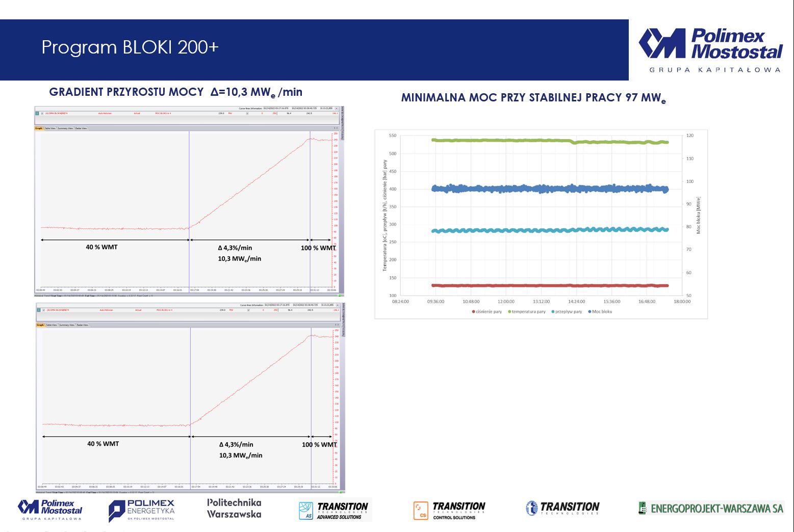This screenshot has width=794, height=532.
Task: Open Summary View tab in the lower trend
Action: coord(67,325)
